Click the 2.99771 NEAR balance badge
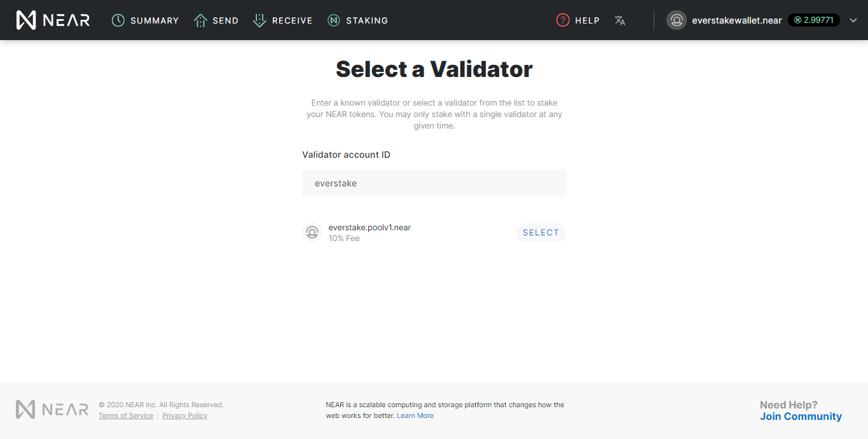This screenshot has height=439, width=868. tap(814, 20)
